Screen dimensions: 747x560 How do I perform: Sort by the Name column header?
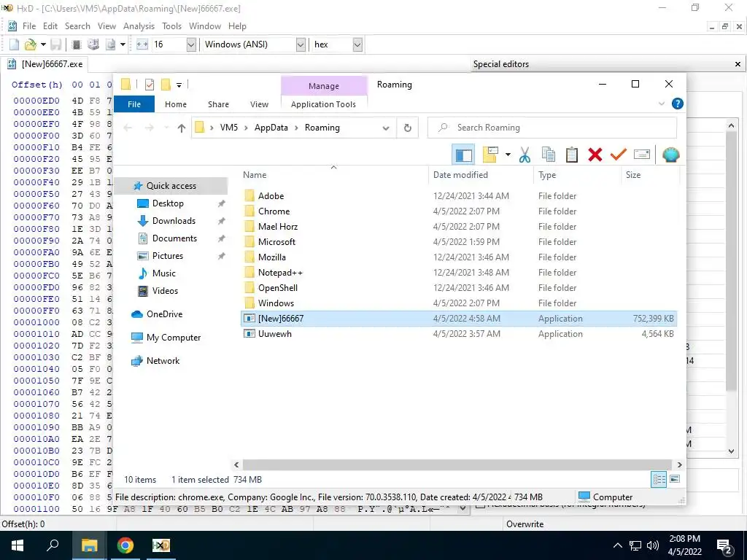pos(333,175)
